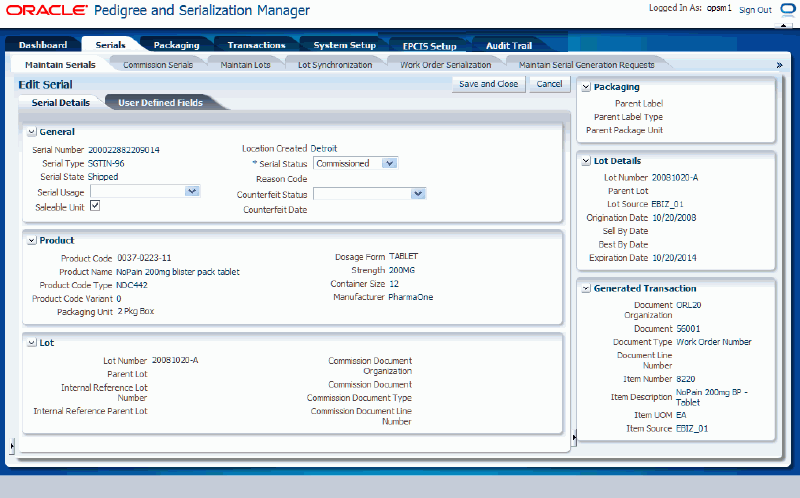800x498 pixels.
Task: Open the Audit Trail tab
Action: [509, 45]
